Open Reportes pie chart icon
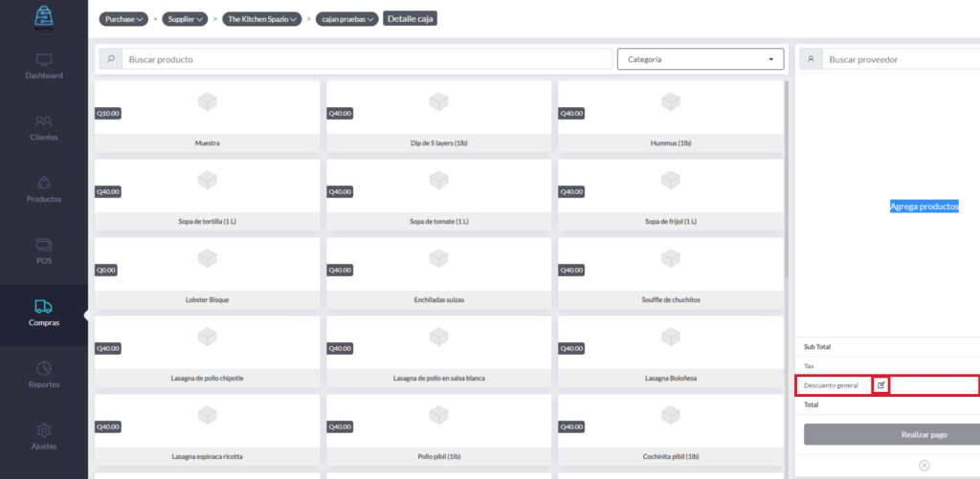The image size is (980, 479). pos(44,368)
